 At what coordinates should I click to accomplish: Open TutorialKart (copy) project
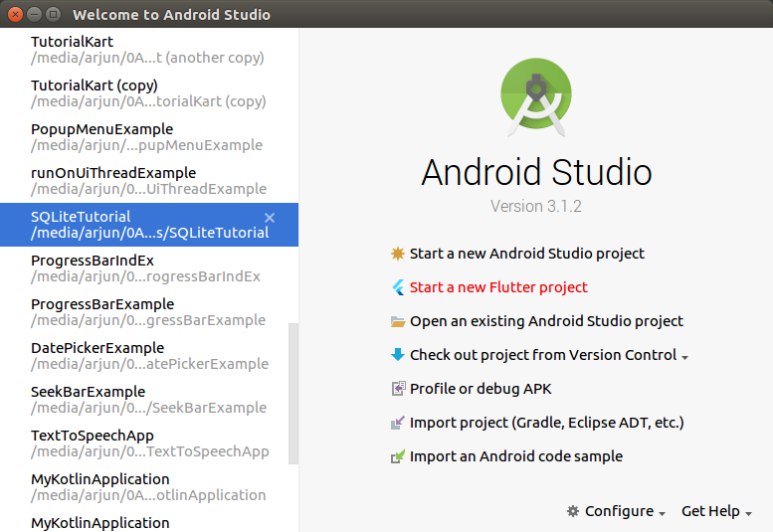149,93
